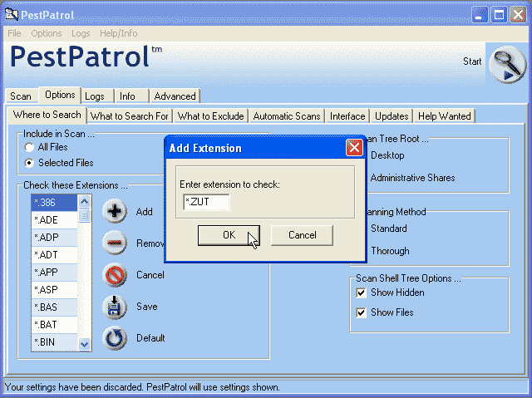Click the Standard scanning method label
Screen dimensions: 532x398
[x=389, y=228]
